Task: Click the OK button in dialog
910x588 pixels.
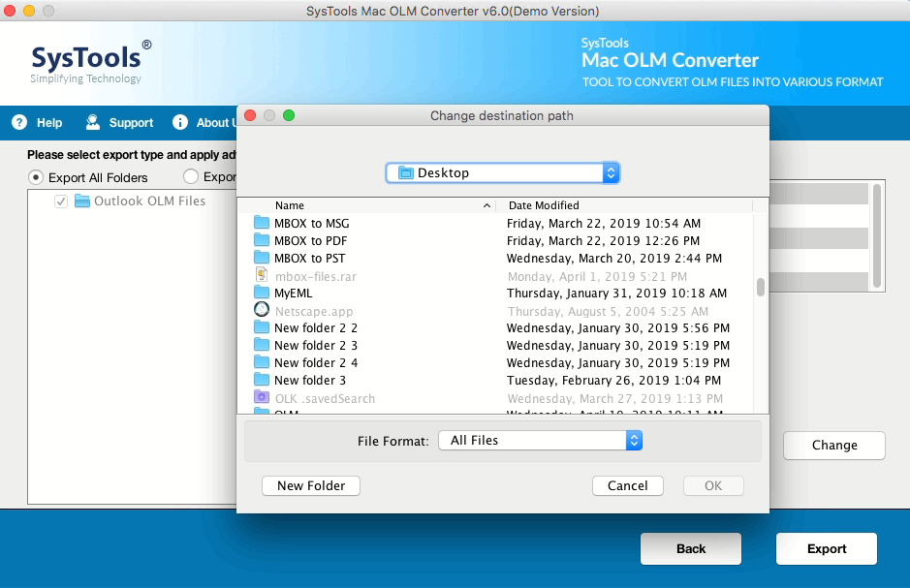Action: click(x=713, y=486)
